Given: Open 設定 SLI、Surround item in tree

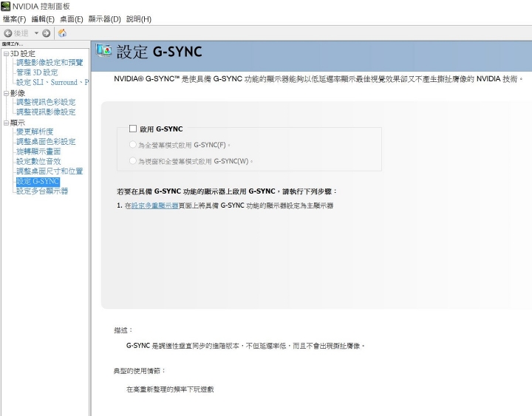Looking at the screenshot, I should (52, 82).
